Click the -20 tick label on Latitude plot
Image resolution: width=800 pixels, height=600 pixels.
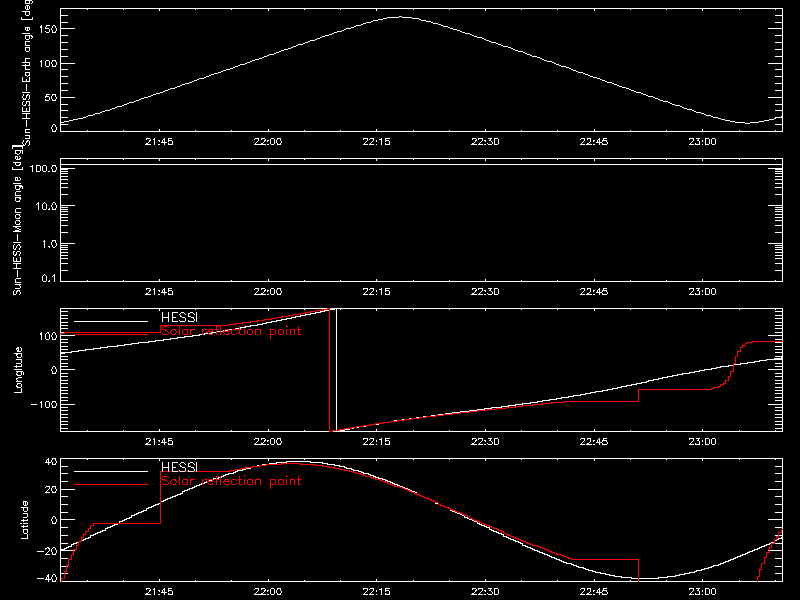point(47,551)
